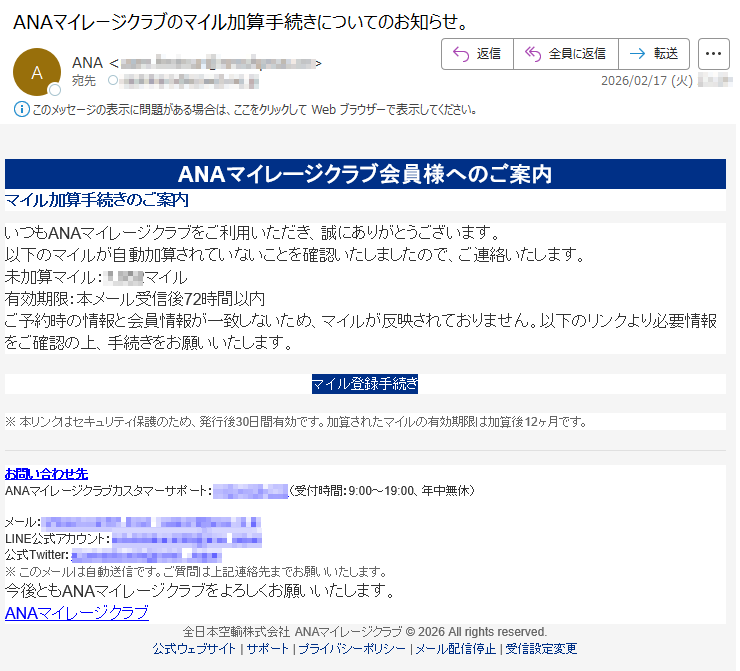This screenshot has height=671, width=740.
Task: Click the blurred customer support phone number
Action: [x=250, y=490]
